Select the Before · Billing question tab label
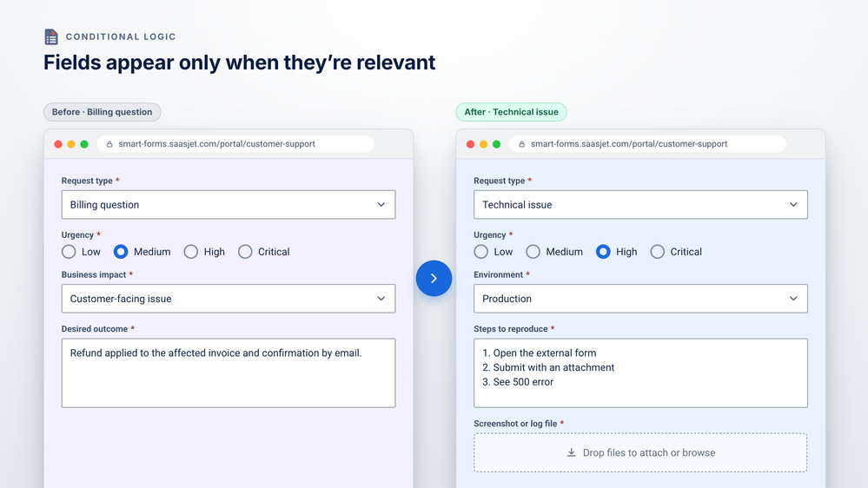The height and width of the screenshot is (488, 868). point(102,112)
